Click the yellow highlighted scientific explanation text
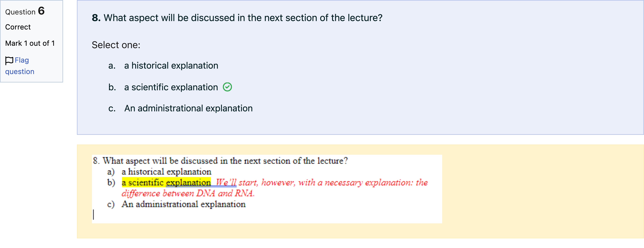The height and width of the screenshot is (248, 644). (x=166, y=182)
